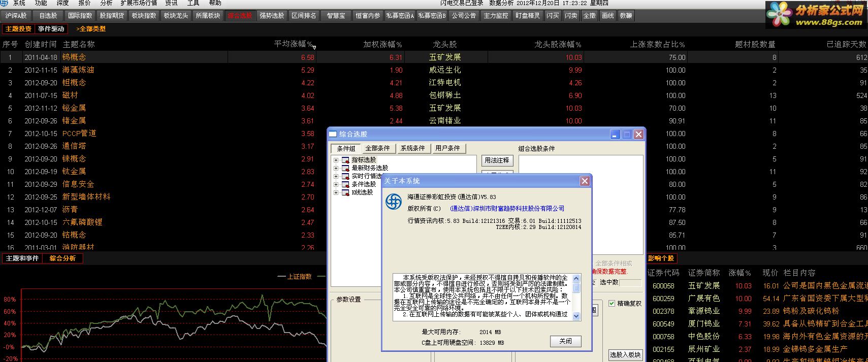Open the 板块龙头 toolbar button
Viewport: 868px width, 362px height.
pyautogui.click(x=176, y=16)
